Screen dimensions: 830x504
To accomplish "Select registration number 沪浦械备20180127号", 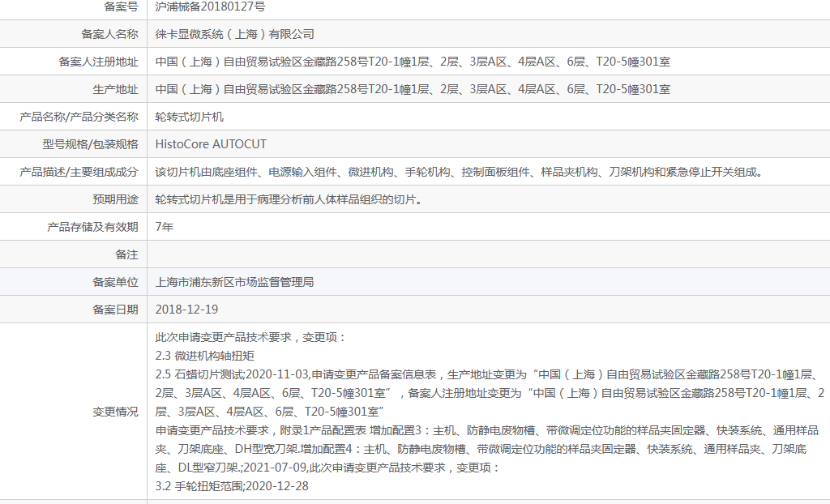I will click(210, 6).
